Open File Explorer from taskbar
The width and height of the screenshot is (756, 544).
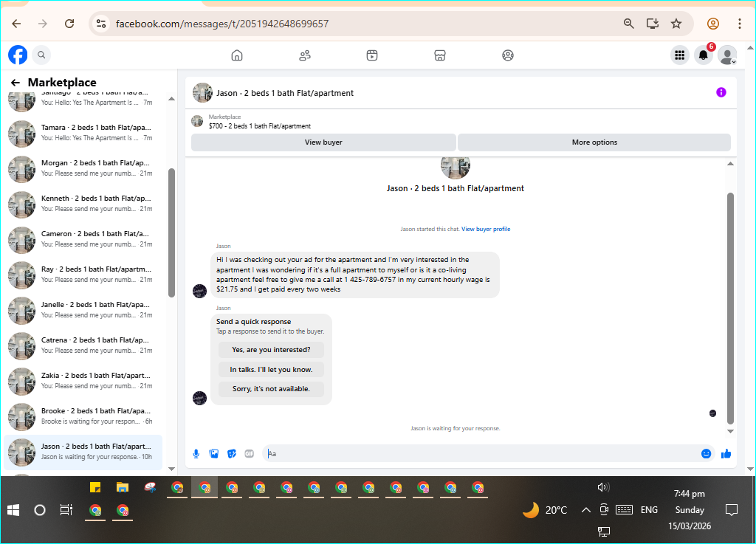123,488
